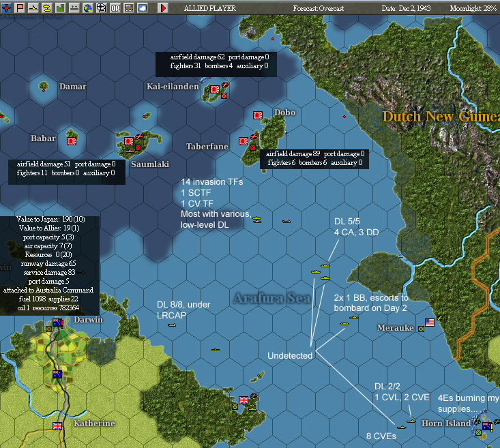Open the globe strategic map icon
The height and width of the screenshot is (448, 500).
pos(87,8)
